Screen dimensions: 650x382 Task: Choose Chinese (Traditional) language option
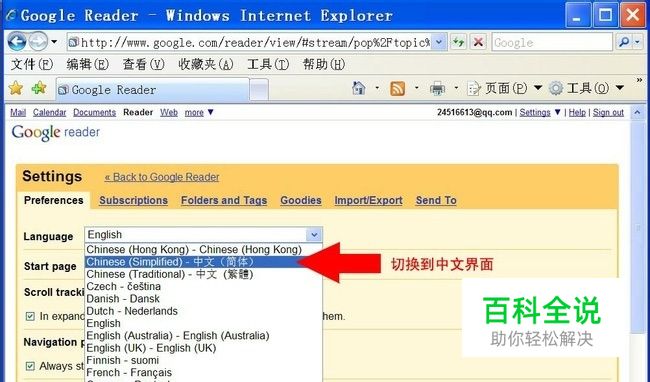click(204, 274)
